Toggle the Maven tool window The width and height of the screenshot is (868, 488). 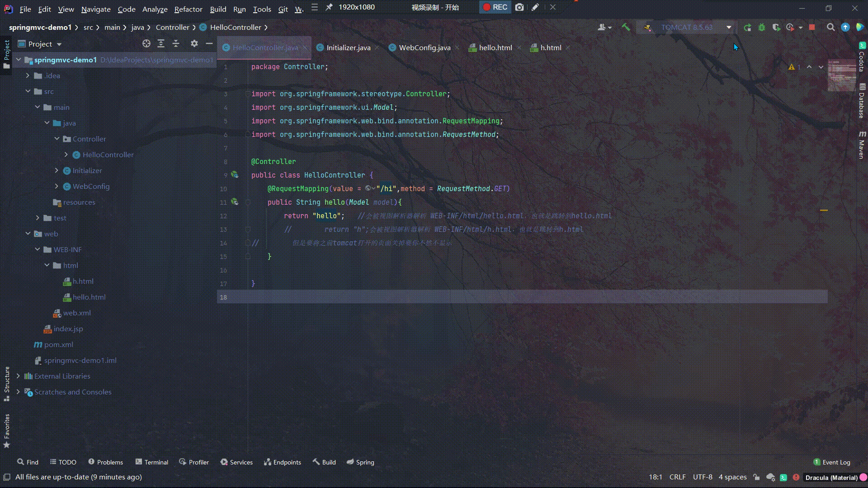(x=862, y=145)
